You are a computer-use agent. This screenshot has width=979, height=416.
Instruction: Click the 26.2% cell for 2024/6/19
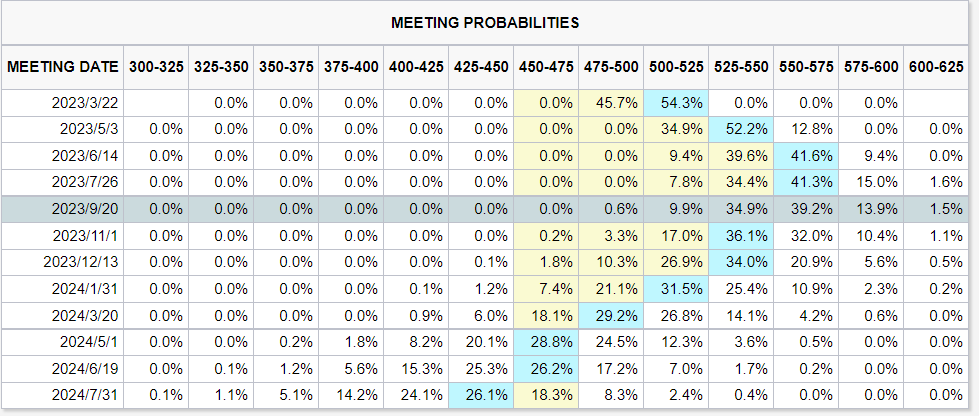pyautogui.click(x=546, y=369)
